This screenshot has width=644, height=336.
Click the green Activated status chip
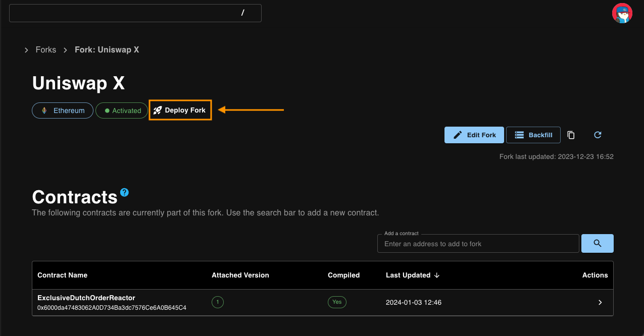pyautogui.click(x=122, y=110)
